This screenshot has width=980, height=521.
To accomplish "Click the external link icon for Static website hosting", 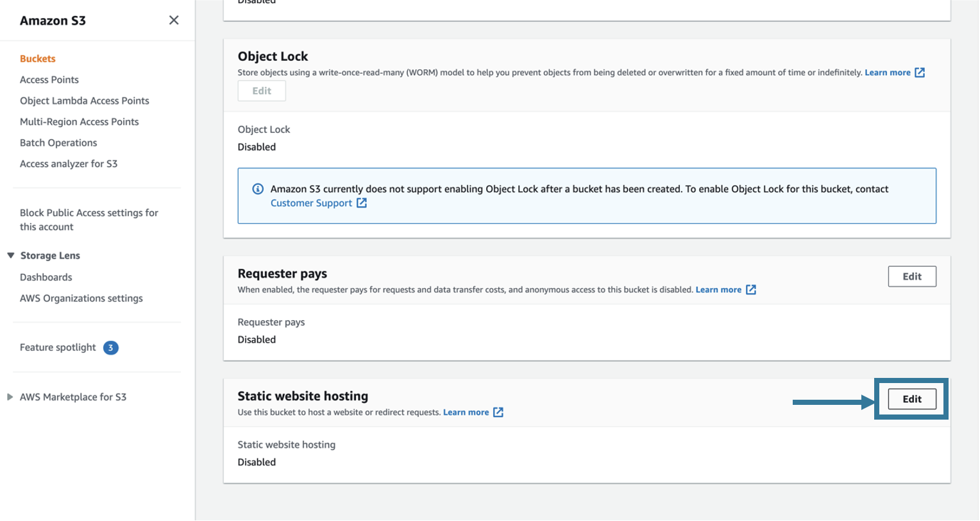I will (x=498, y=412).
